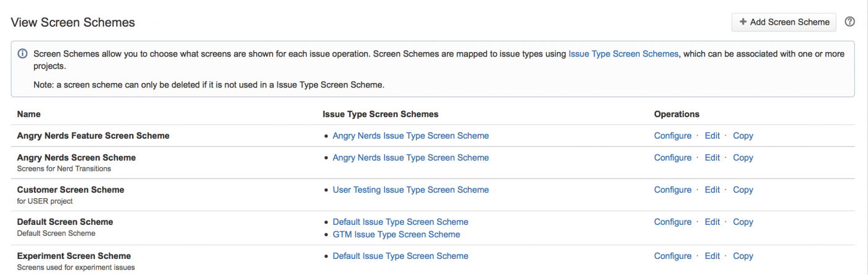The width and height of the screenshot is (868, 275).
Task: Edit the Angry Nerds Feature Screen Scheme
Action: tap(712, 136)
